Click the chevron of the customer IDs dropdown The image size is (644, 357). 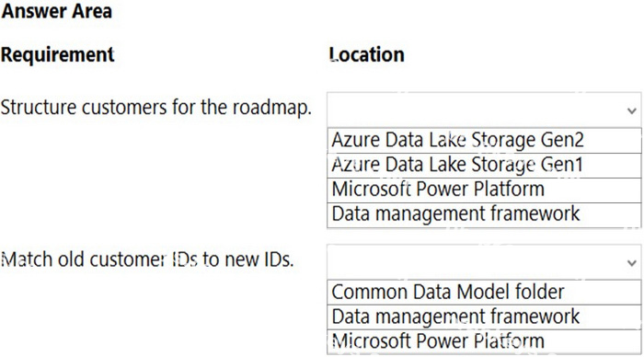click(632, 262)
